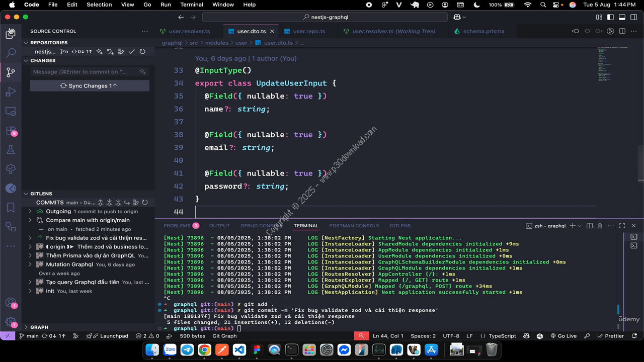The width and height of the screenshot is (644, 362).
Task: Open the Explorer view in activity bar
Action: [x=11, y=34]
